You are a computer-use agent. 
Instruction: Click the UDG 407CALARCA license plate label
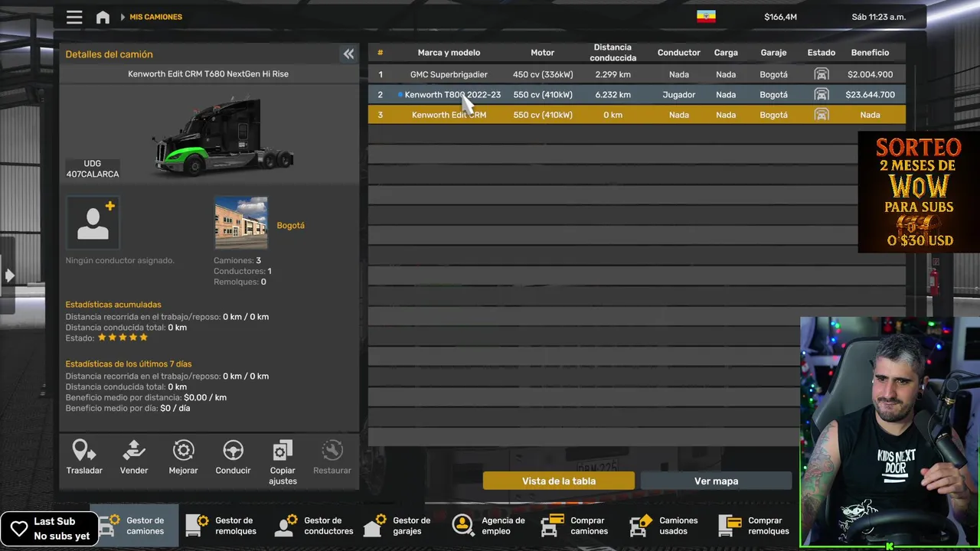coord(93,169)
